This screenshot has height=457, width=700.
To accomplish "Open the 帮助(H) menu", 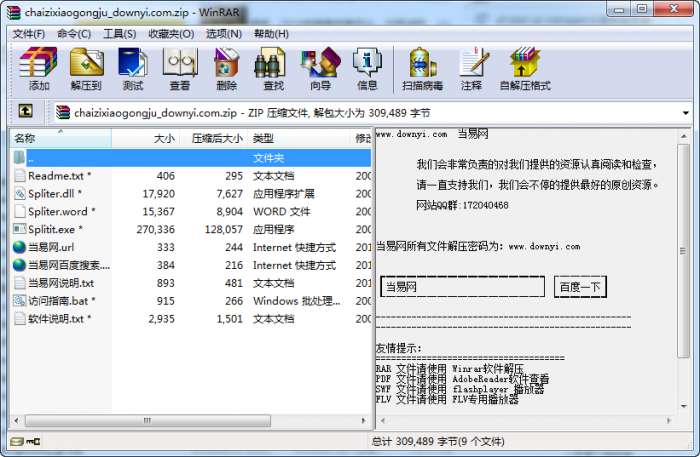I will [271, 34].
